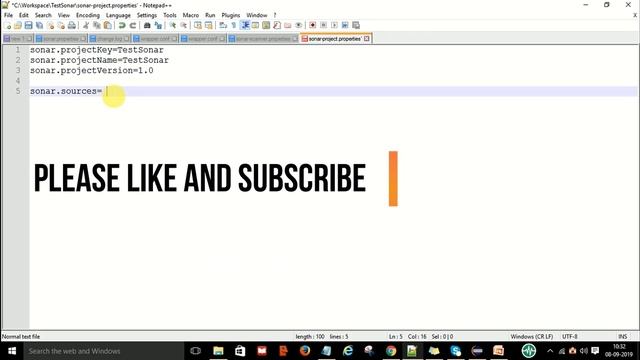Toggle file monitoring eye icon
Viewport: 640px width, 360px height.
tap(299, 25)
